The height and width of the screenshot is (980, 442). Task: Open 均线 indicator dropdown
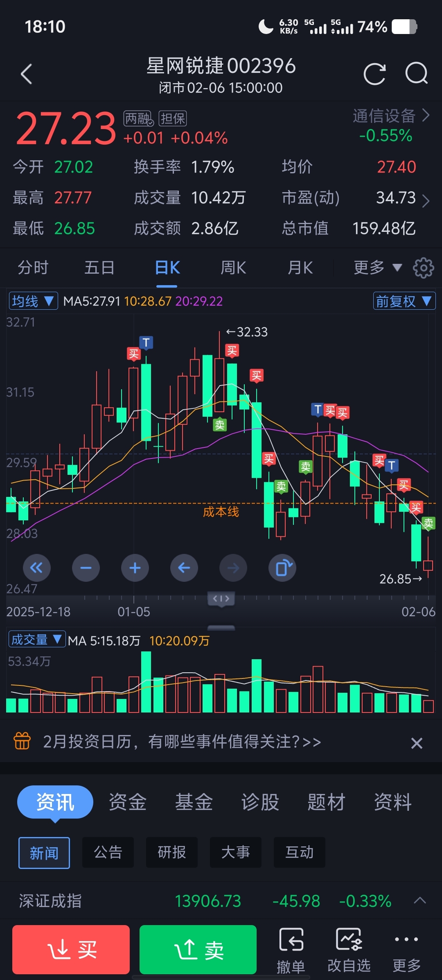point(34,301)
